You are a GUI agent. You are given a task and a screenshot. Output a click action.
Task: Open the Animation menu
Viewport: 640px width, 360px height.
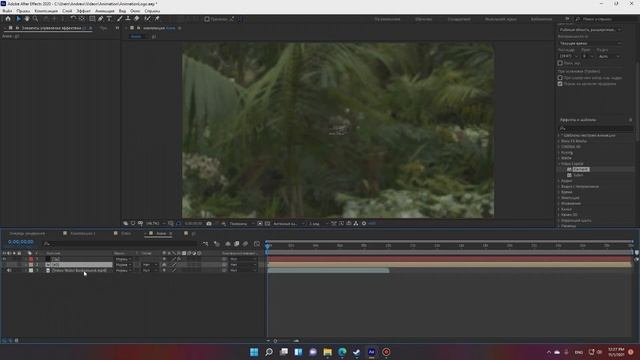tap(105, 11)
